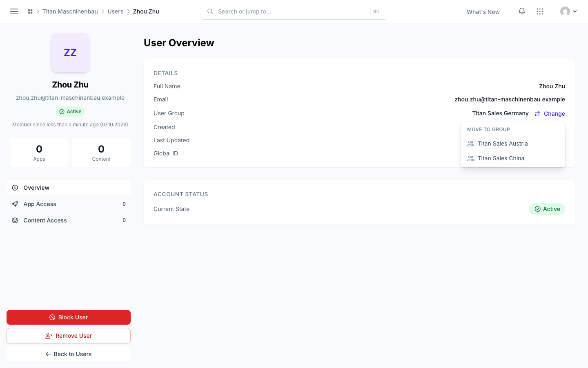Click the workspace grid icon in breadcrumb
This screenshot has width=588, height=368.
[30, 11]
